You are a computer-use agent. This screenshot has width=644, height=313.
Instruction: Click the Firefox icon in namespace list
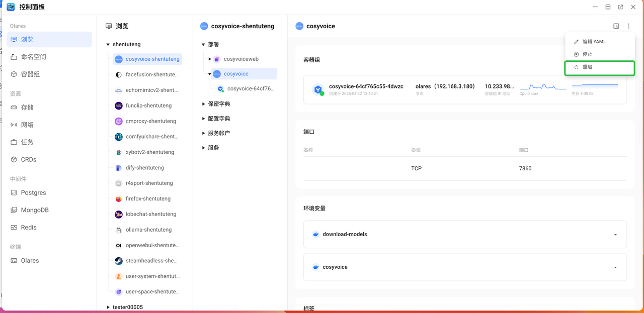[x=119, y=199]
